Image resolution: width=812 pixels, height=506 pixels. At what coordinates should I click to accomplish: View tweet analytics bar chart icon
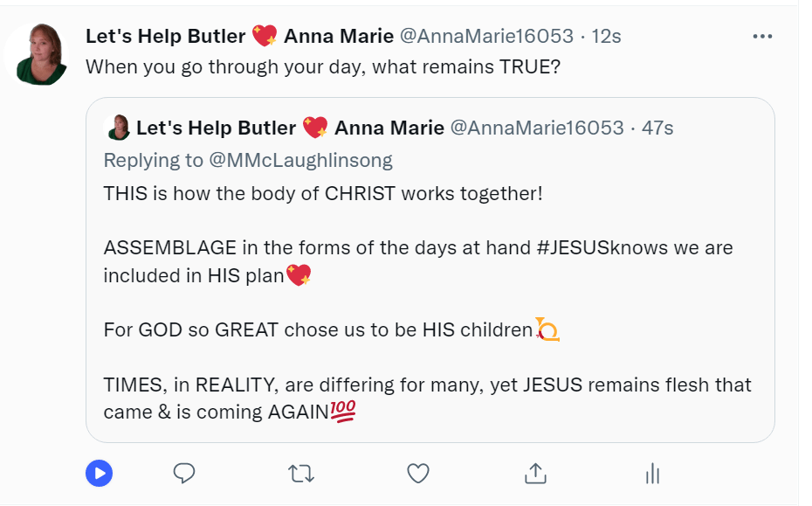pyautogui.click(x=651, y=473)
